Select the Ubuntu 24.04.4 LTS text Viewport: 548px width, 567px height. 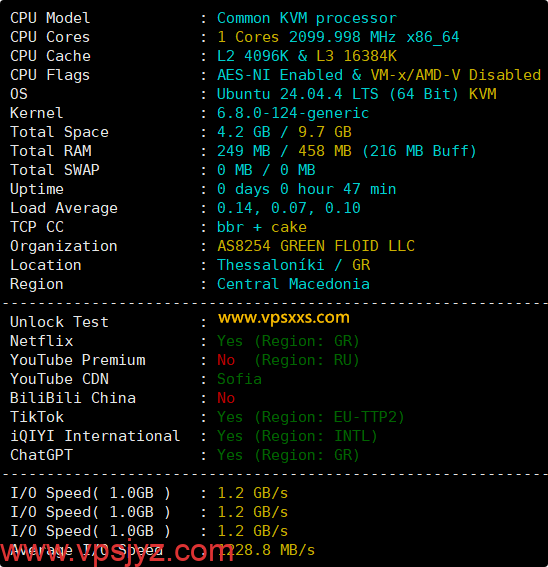coord(297,94)
